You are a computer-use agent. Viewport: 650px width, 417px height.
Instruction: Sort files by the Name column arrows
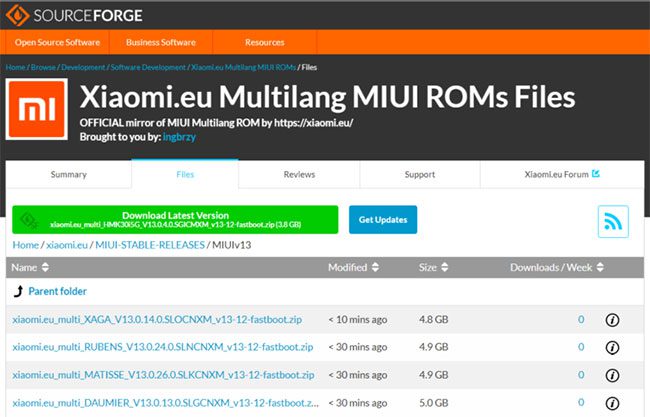[x=45, y=267]
